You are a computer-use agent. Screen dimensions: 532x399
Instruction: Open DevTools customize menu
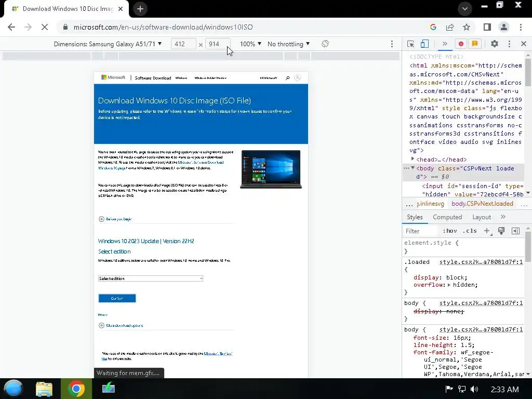tap(509, 44)
